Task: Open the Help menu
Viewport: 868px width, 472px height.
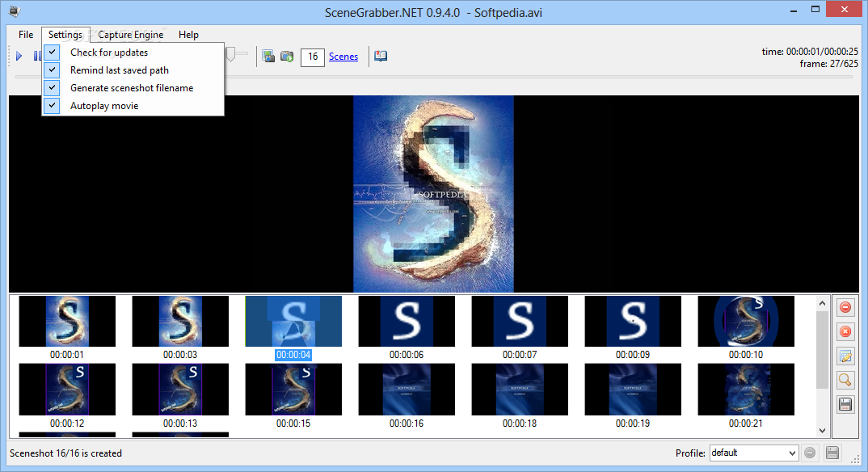Action: pyautogui.click(x=188, y=34)
